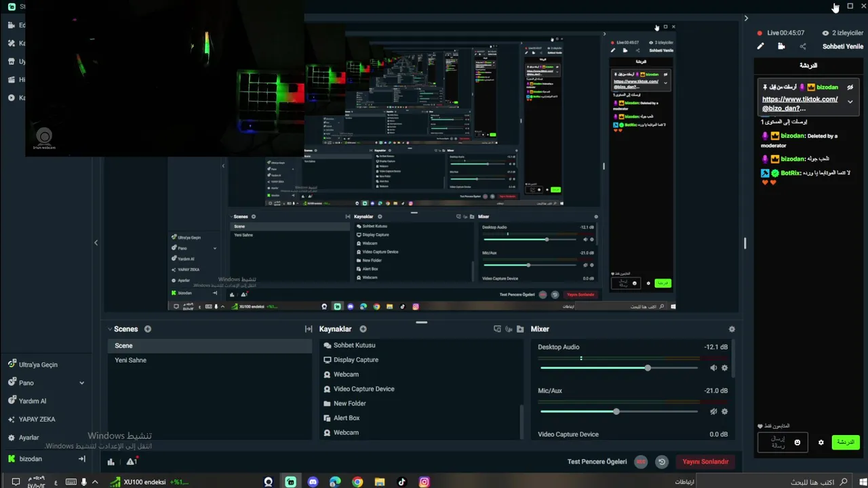This screenshot has width=868, height=488.
Task: Add a new source in Kaynaklar
Action: [363, 329]
